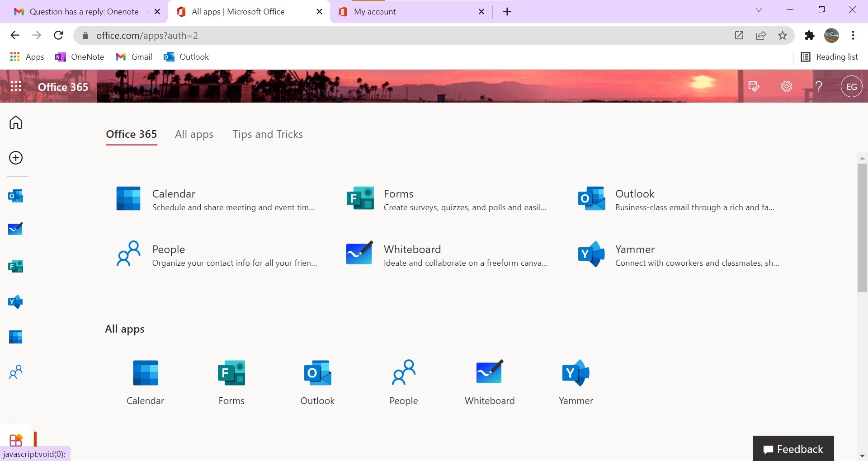Open the browser Extensions puzzle icon
868x461 pixels.
[810, 35]
